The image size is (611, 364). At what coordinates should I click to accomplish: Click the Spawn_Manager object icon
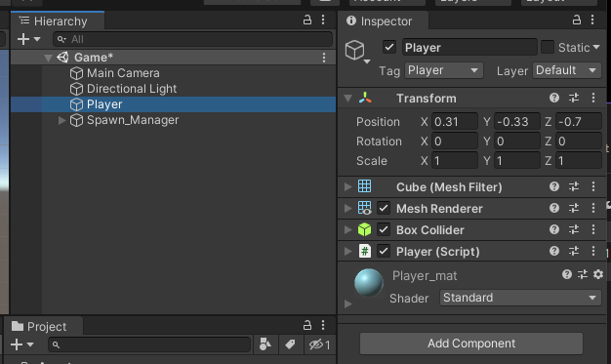pyautogui.click(x=76, y=120)
